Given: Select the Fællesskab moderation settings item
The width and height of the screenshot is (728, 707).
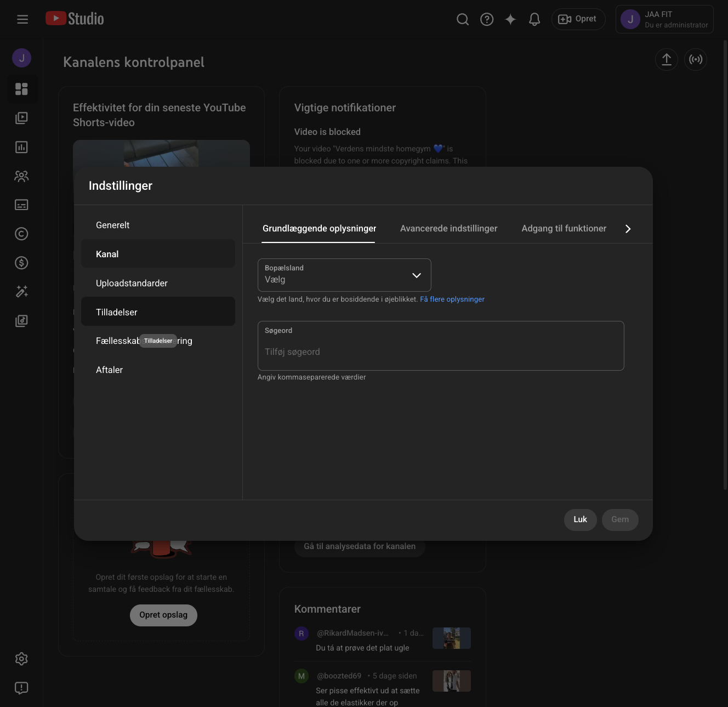Looking at the screenshot, I should tap(158, 341).
